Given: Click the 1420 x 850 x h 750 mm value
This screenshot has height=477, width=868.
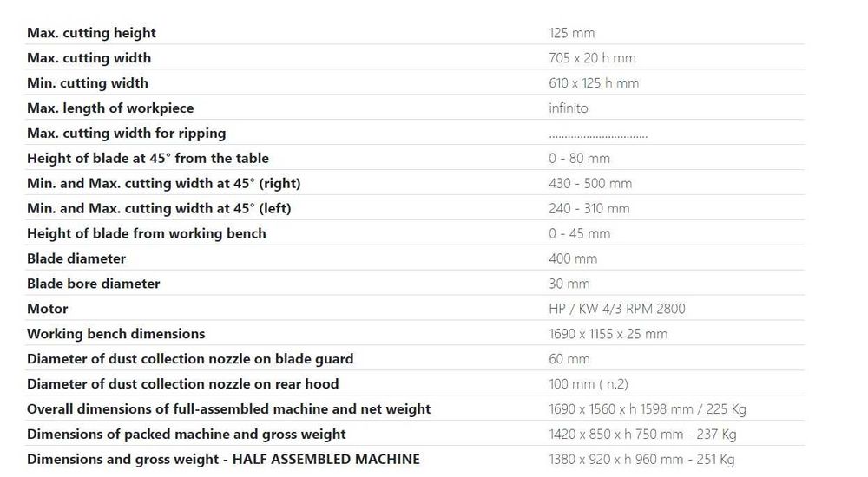Looking at the screenshot, I should point(642,435).
